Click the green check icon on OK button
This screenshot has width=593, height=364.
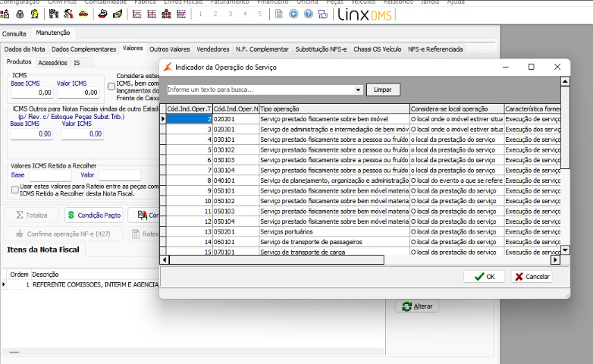478,277
